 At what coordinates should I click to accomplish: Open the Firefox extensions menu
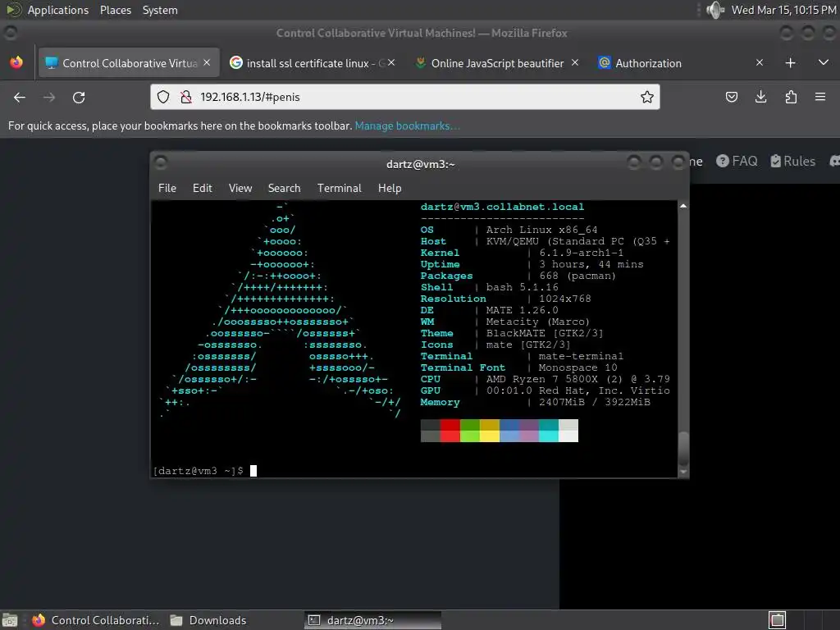tap(791, 97)
